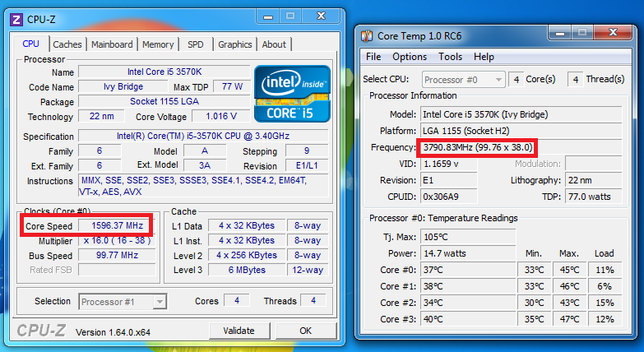The image size is (644, 352).
Task: Click the Level 3 value '6 MBytes'
Action: pos(247,270)
